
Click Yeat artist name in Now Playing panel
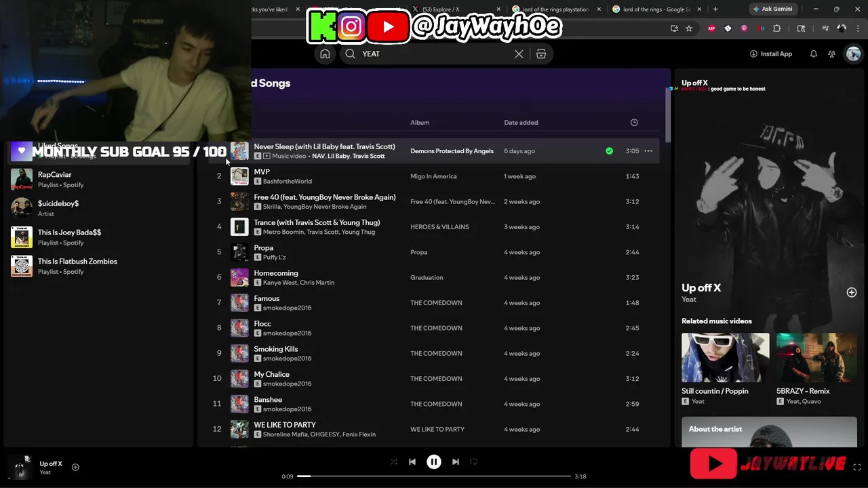click(x=689, y=300)
